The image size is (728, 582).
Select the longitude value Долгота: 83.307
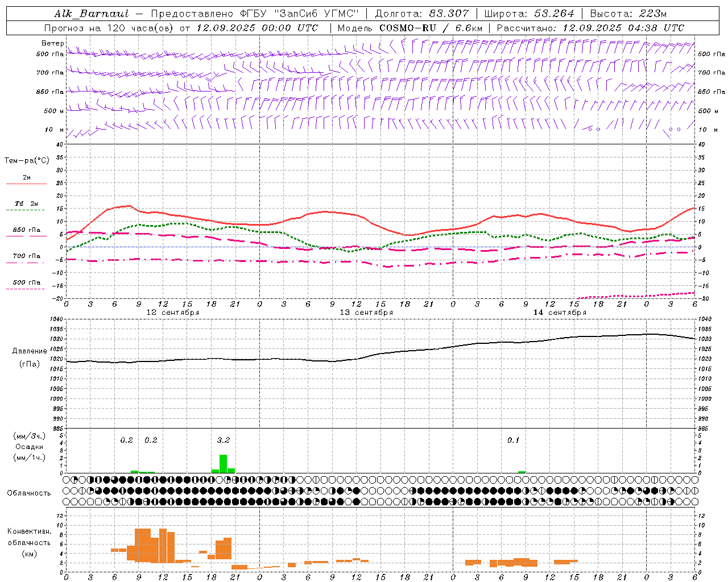[422, 14]
